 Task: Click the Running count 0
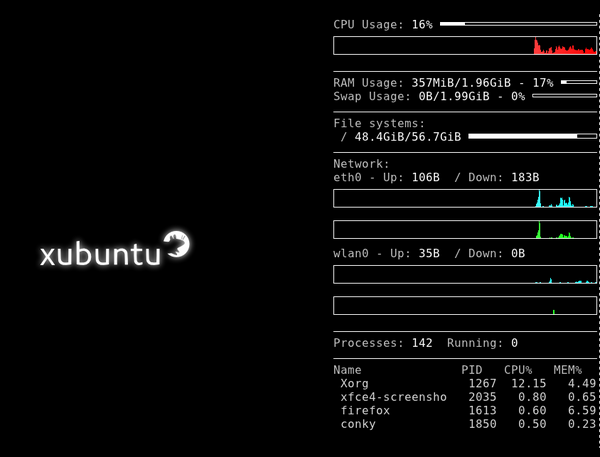point(515,343)
